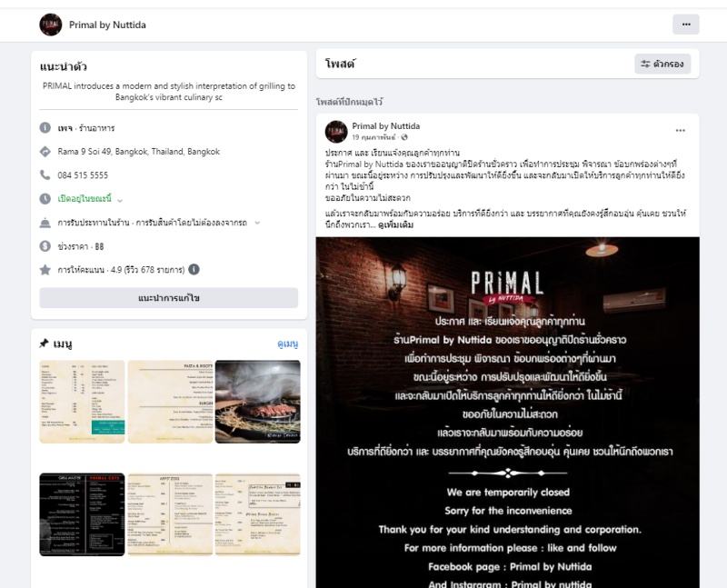This screenshot has width=727, height=588.
Task: Click the clock icon for opening hours
Action: (45, 199)
